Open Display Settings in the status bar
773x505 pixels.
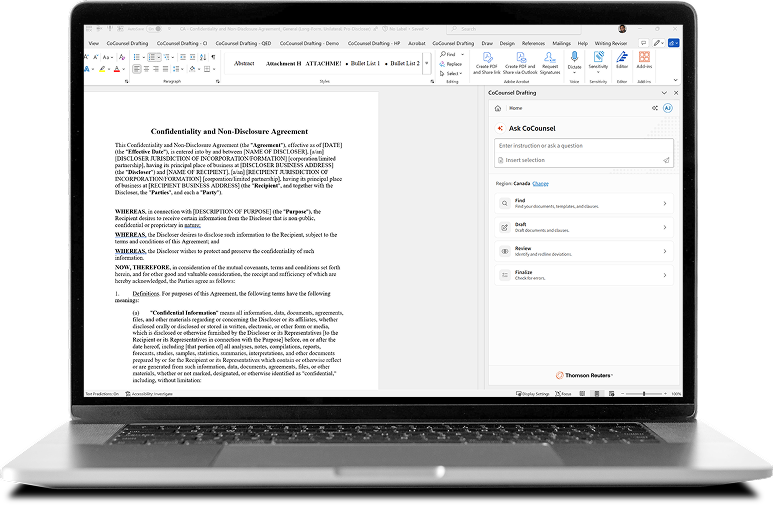[532, 394]
